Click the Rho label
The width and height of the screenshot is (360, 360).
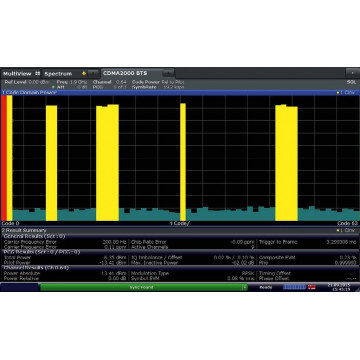click(x=263, y=263)
